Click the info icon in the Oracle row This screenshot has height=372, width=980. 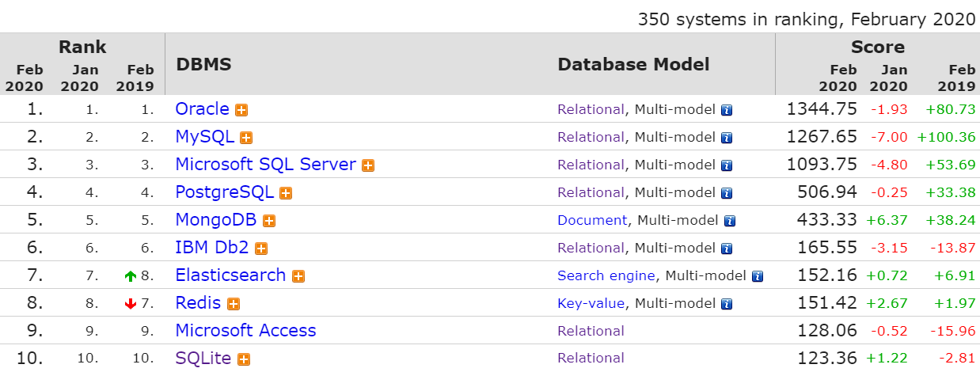(x=727, y=110)
